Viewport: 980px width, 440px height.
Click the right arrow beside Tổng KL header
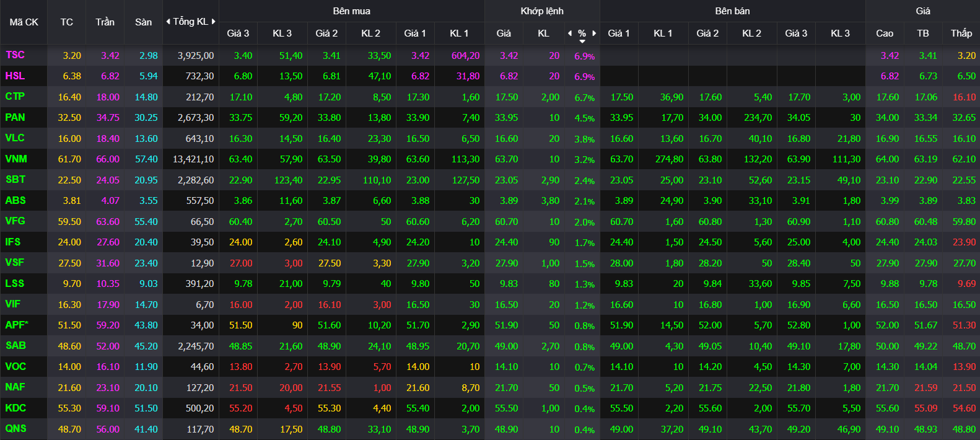(x=214, y=22)
